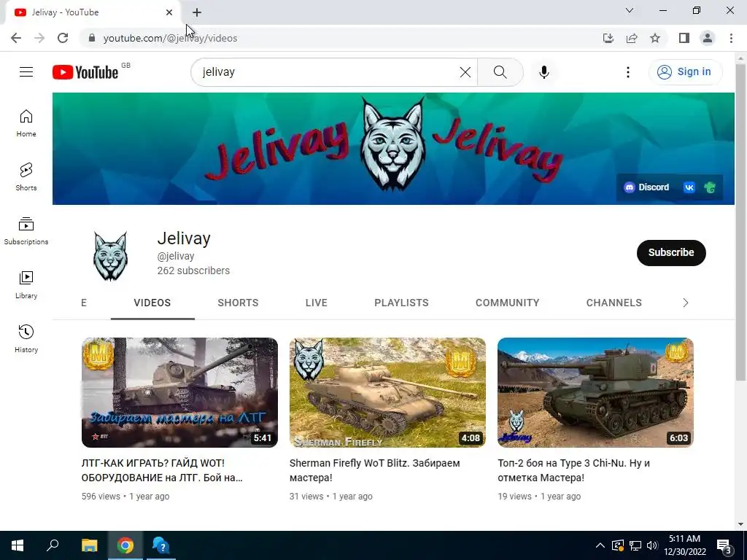Screen dimensions: 747x560
Task: Open a new browser tab
Action: [197, 12]
